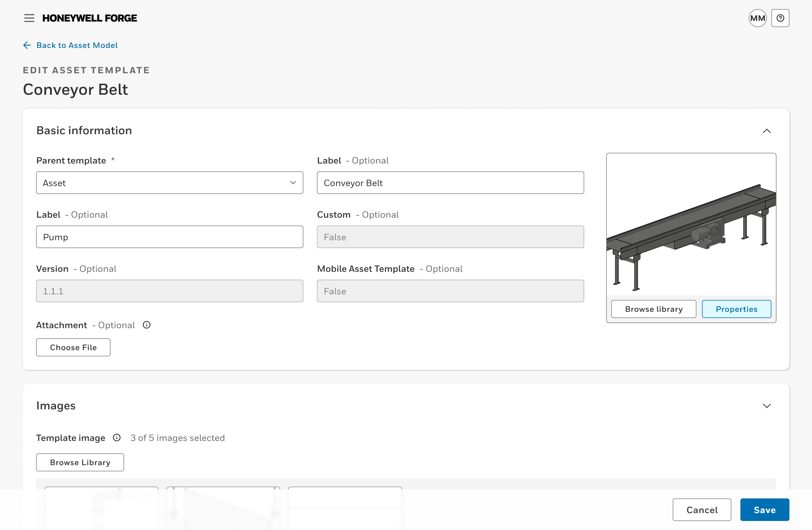Click the Properties button
Screen dimensions: 812x530
736,309
